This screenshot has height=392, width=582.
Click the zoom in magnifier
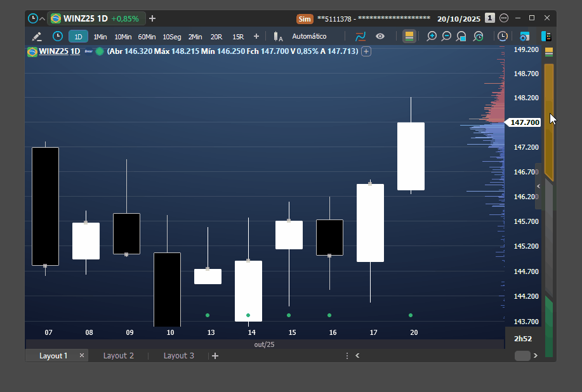(x=432, y=36)
